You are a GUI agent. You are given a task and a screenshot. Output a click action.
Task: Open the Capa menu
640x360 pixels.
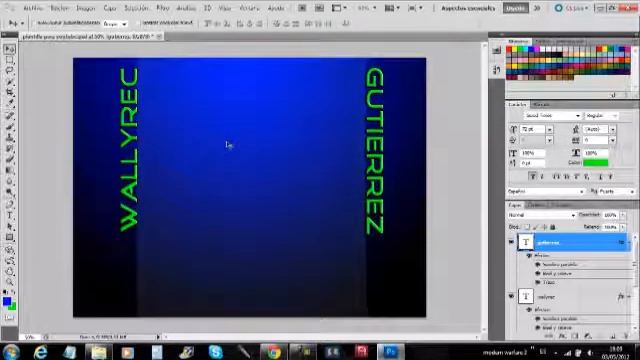pyautogui.click(x=109, y=8)
